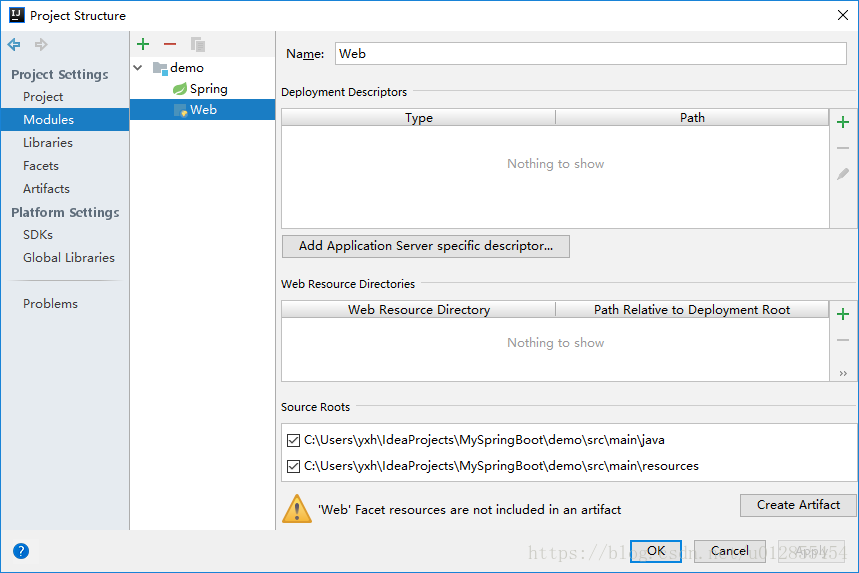Click the Type column header
The image size is (859, 573).
[x=419, y=118]
